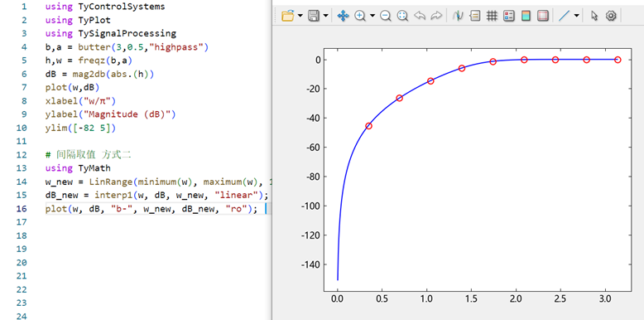Open the data tip label tool
Screen dimensions: 644x320
(475, 16)
